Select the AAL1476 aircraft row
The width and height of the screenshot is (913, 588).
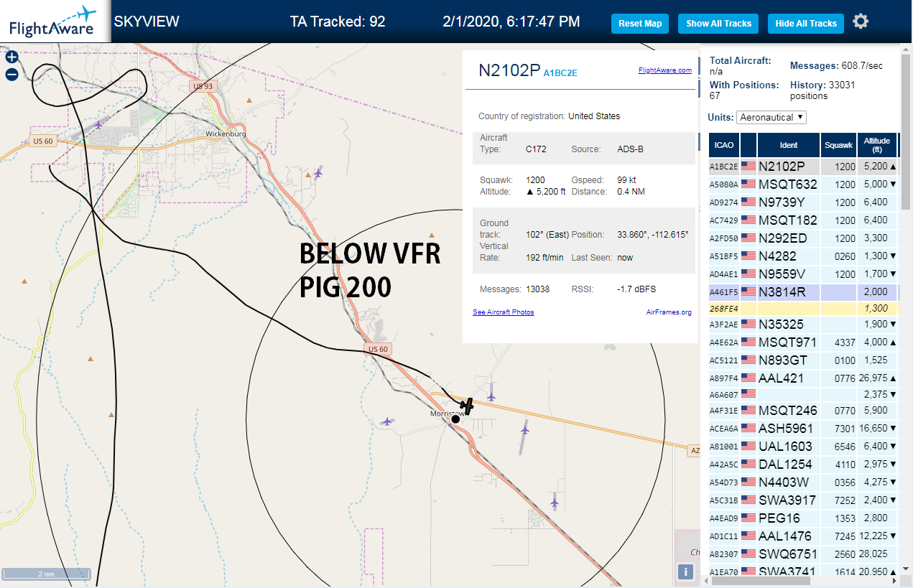[803, 536]
